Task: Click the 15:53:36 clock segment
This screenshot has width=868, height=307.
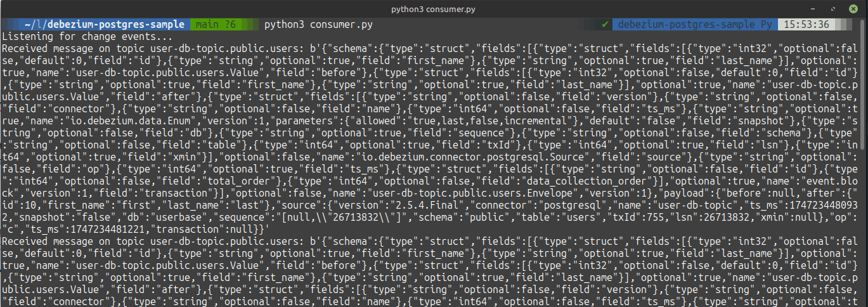Action: pos(806,25)
